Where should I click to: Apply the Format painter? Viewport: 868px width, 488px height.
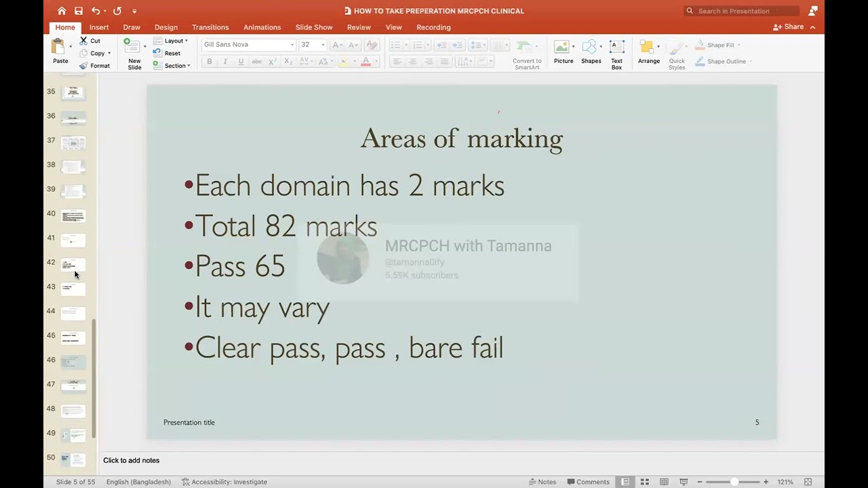pos(94,66)
